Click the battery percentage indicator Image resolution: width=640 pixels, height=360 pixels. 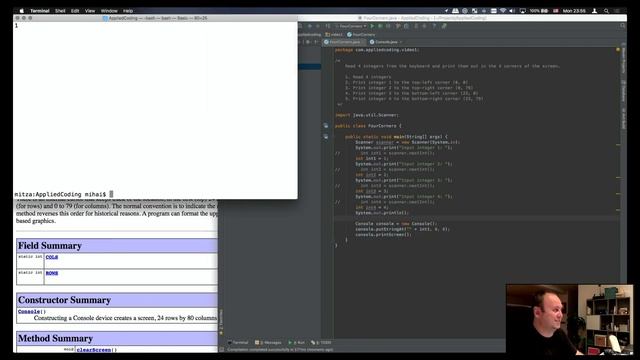point(539,11)
